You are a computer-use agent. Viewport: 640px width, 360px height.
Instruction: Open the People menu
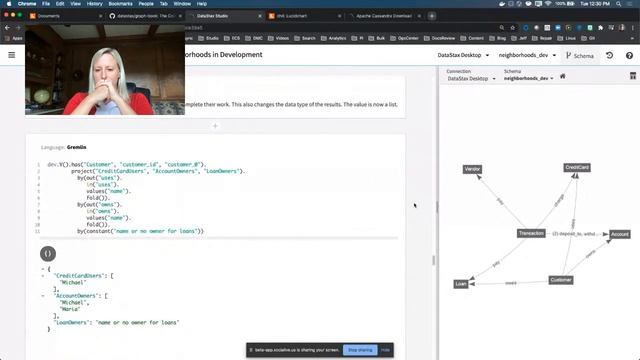(x=146, y=4)
